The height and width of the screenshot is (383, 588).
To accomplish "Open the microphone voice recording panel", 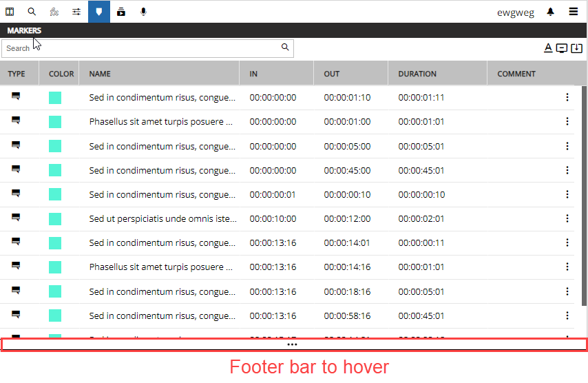I will click(x=143, y=12).
